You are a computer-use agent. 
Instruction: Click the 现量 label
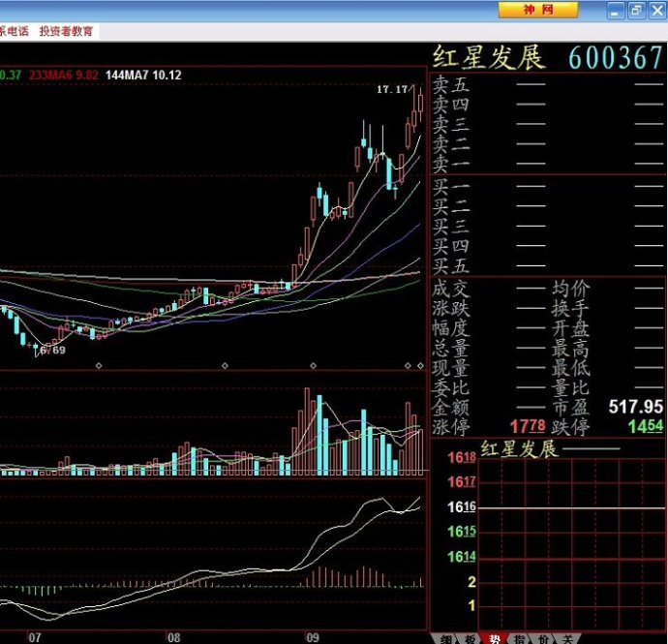pyautogui.click(x=451, y=368)
